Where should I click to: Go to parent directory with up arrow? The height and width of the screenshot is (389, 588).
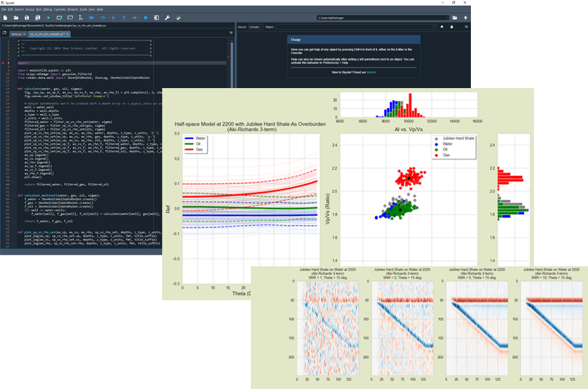(465, 18)
